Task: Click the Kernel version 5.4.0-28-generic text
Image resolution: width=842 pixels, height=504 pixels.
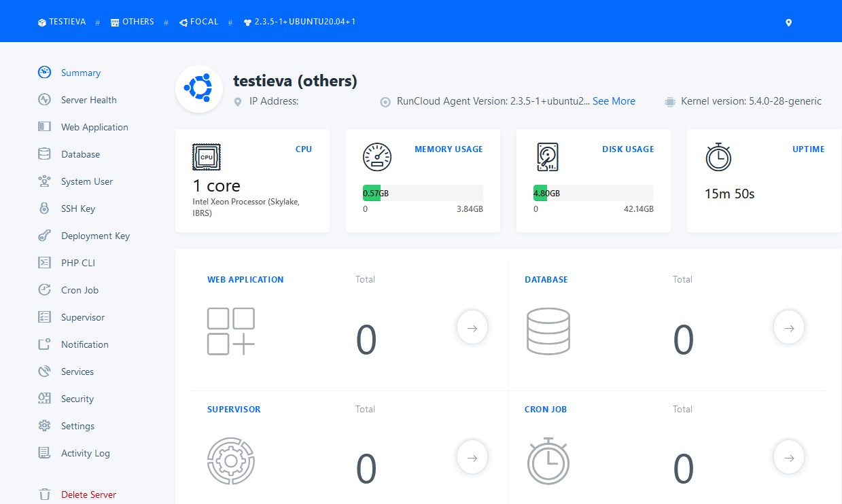Action: [752, 101]
